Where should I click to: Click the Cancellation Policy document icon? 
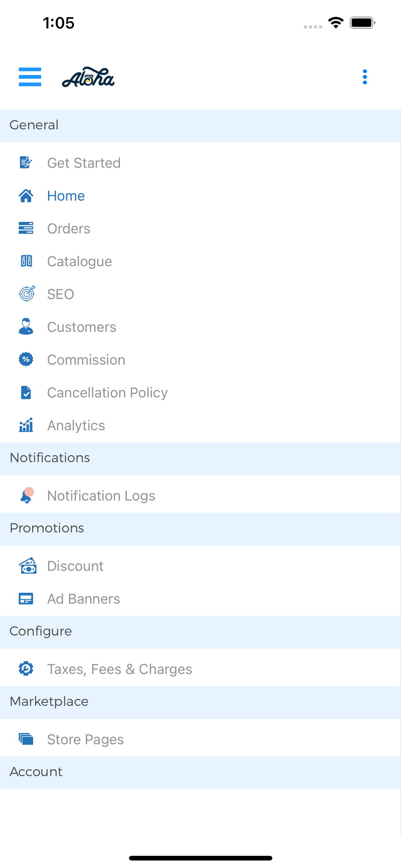(x=26, y=392)
